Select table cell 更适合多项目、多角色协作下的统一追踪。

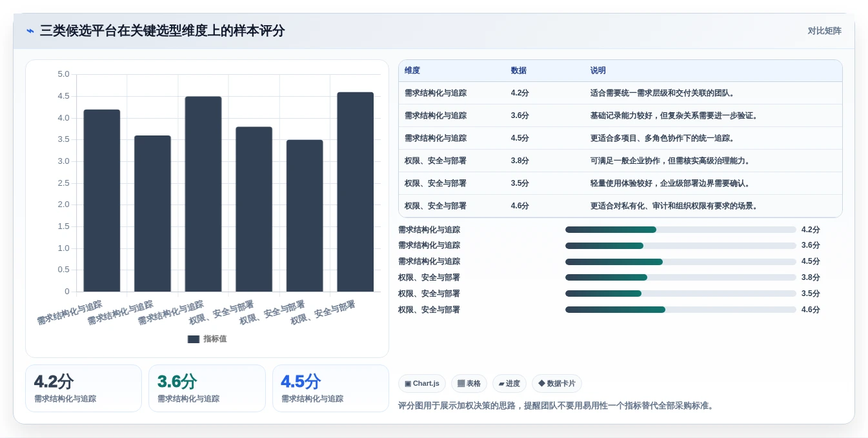[663, 138]
